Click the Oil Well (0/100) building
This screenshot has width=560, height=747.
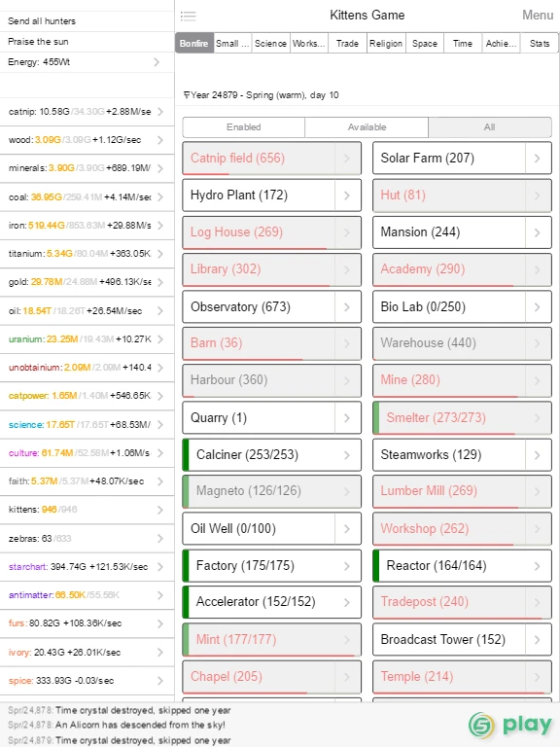click(x=259, y=529)
